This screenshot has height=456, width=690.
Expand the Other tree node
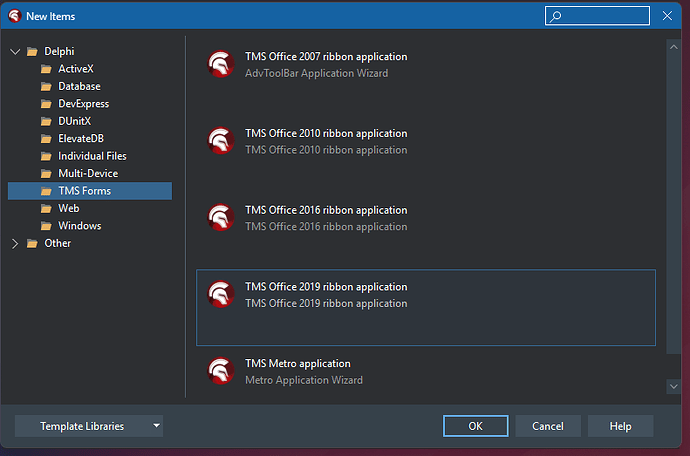click(x=15, y=243)
